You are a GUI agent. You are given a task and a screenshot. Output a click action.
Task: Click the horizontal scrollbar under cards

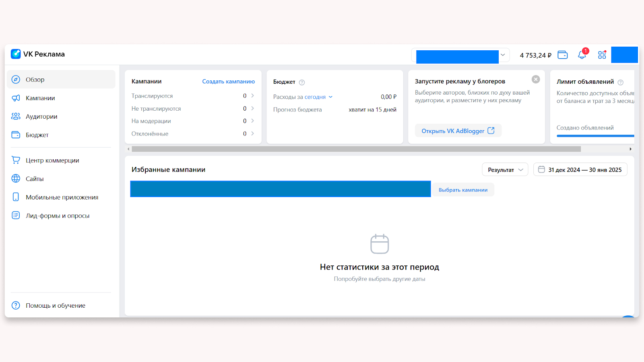356,149
